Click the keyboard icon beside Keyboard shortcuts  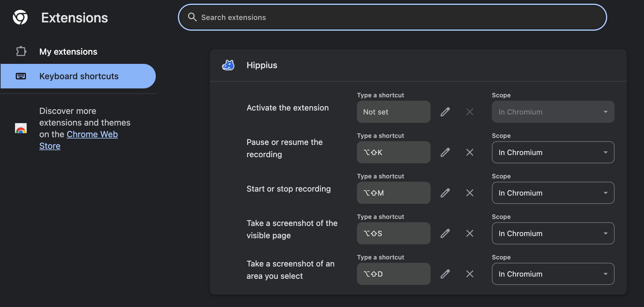[x=21, y=76]
